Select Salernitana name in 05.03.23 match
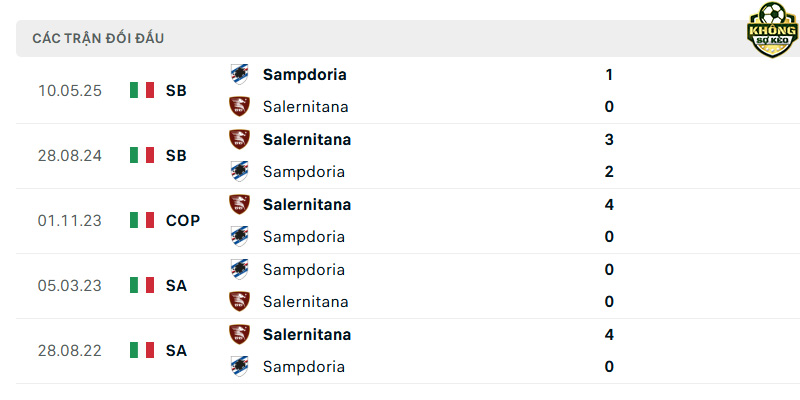 click(306, 302)
